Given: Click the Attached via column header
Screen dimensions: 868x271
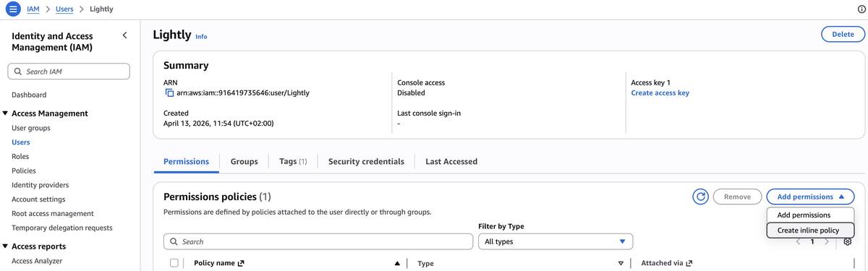Looking at the screenshot, I should tap(662, 263).
